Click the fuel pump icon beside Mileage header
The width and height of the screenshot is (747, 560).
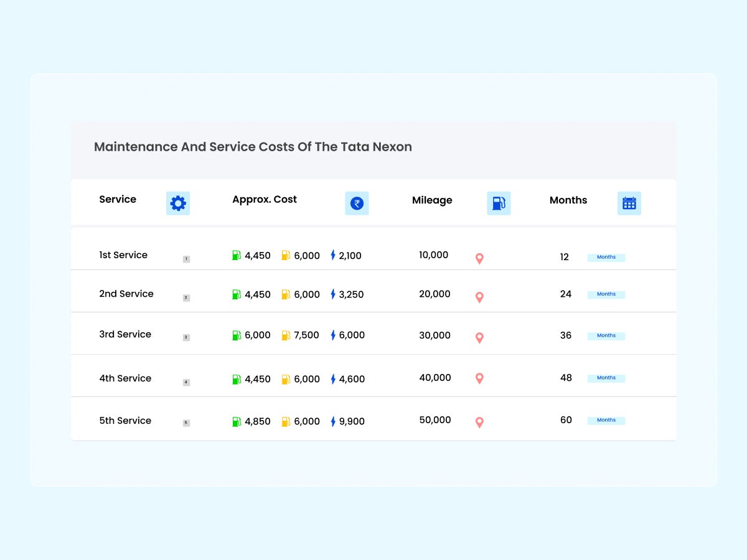coord(499,203)
